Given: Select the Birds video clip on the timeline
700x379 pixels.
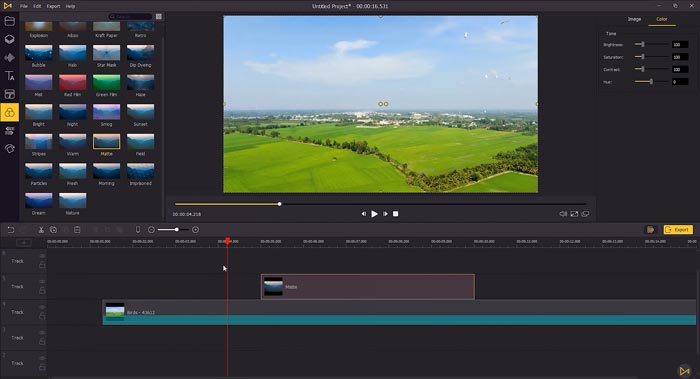Looking at the screenshot, I should coord(399,312).
